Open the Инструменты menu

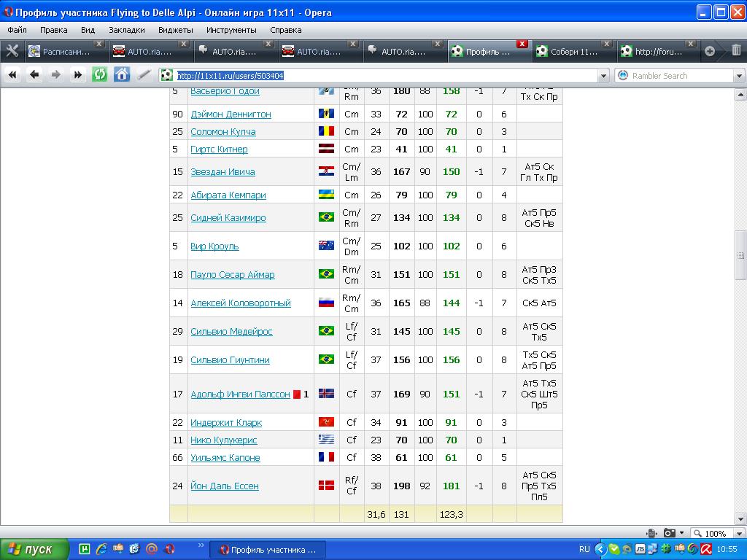(231, 30)
